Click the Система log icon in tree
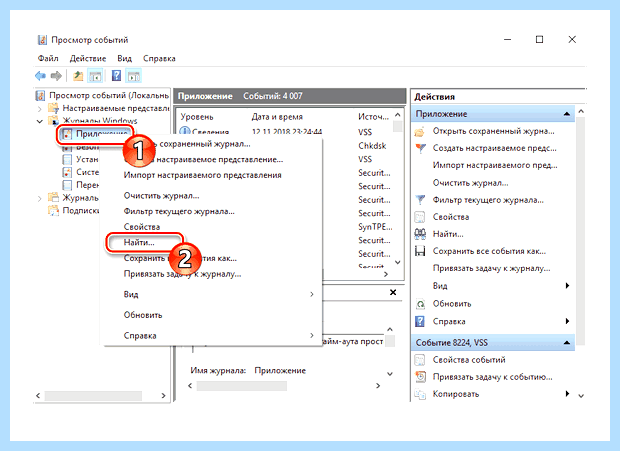 (67, 172)
